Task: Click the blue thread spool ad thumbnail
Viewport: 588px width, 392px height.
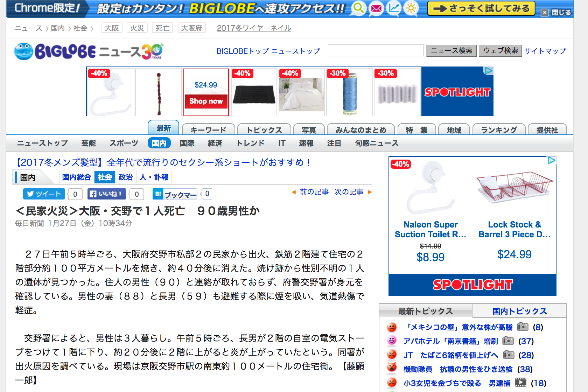Action: click(349, 92)
